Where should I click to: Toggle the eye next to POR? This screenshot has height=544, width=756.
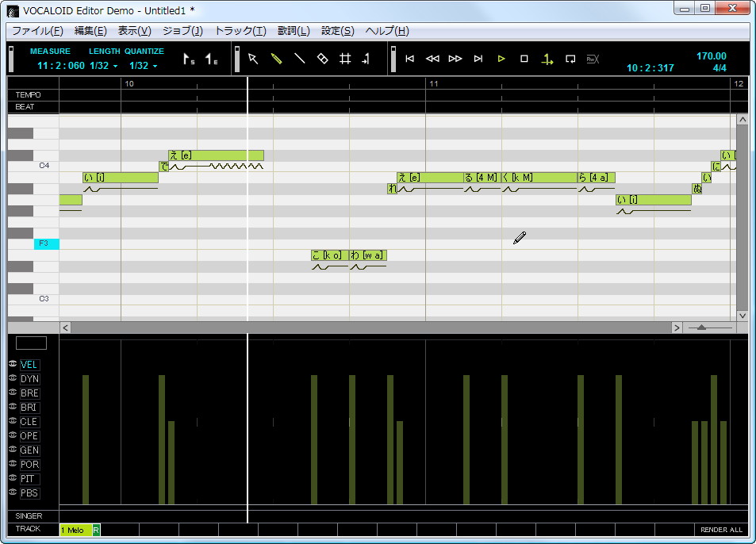point(13,464)
